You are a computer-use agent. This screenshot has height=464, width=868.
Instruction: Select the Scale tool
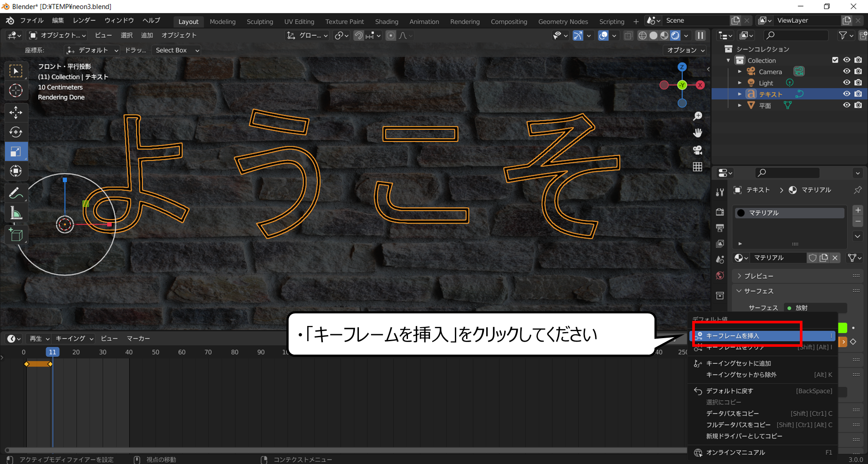coord(16,151)
